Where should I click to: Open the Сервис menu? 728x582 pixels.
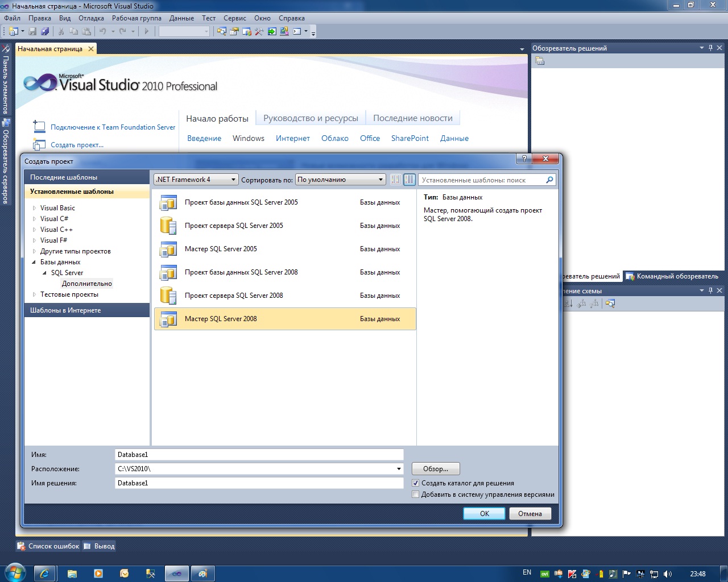235,18
